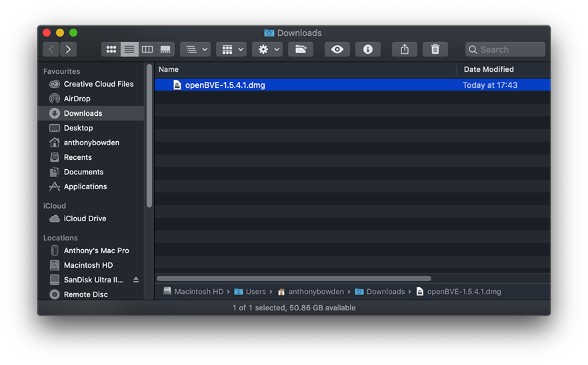Click the Recents sidebar icon
The height and width of the screenshot is (365, 588).
(x=55, y=157)
